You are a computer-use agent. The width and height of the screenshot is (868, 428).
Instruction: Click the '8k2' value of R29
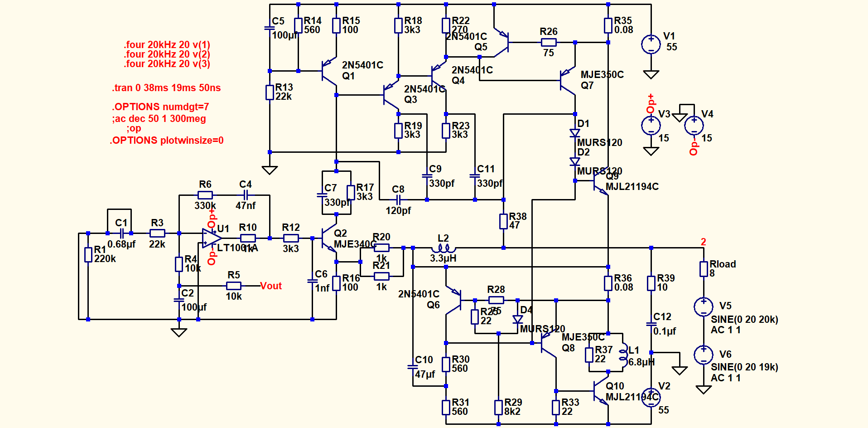[x=512, y=412]
